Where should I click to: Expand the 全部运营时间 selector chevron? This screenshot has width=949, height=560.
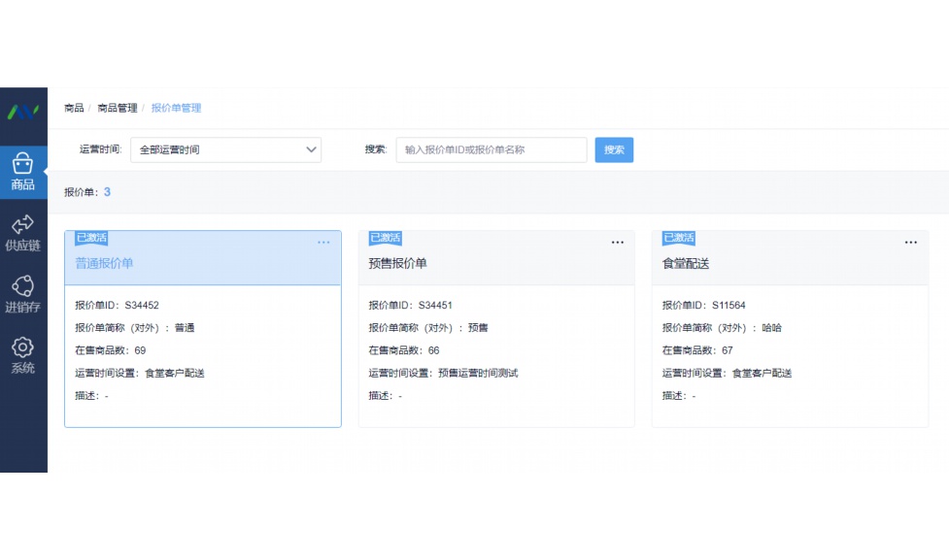point(311,149)
